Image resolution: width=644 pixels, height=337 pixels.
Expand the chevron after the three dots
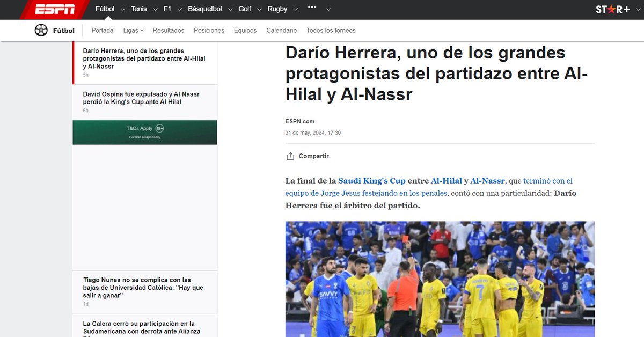point(328,9)
